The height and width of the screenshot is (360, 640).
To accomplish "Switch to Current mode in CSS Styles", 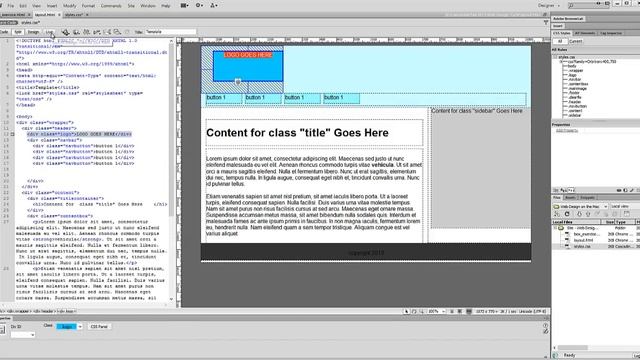I will point(576,41).
